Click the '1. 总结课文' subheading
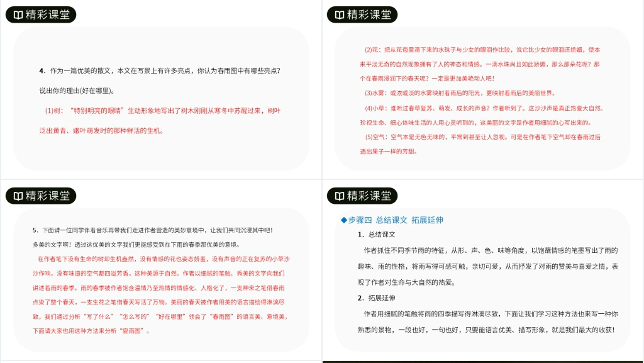This screenshot has width=644, height=363. coord(376,235)
